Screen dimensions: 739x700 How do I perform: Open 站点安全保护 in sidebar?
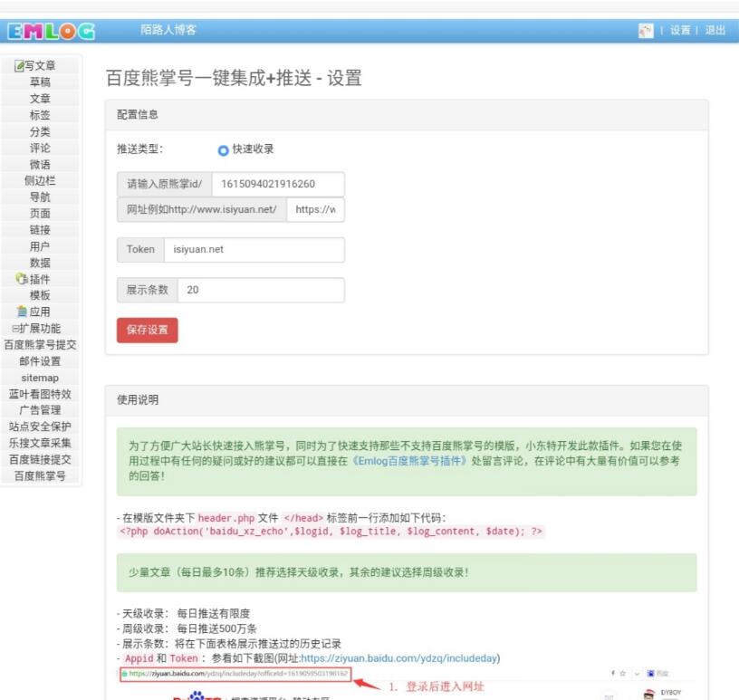[40, 427]
